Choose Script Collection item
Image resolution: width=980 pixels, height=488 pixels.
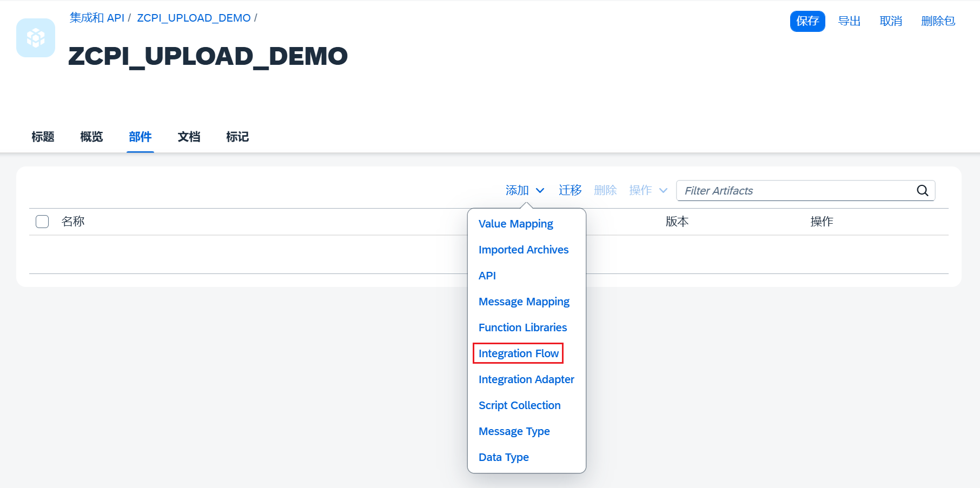tap(519, 405)
